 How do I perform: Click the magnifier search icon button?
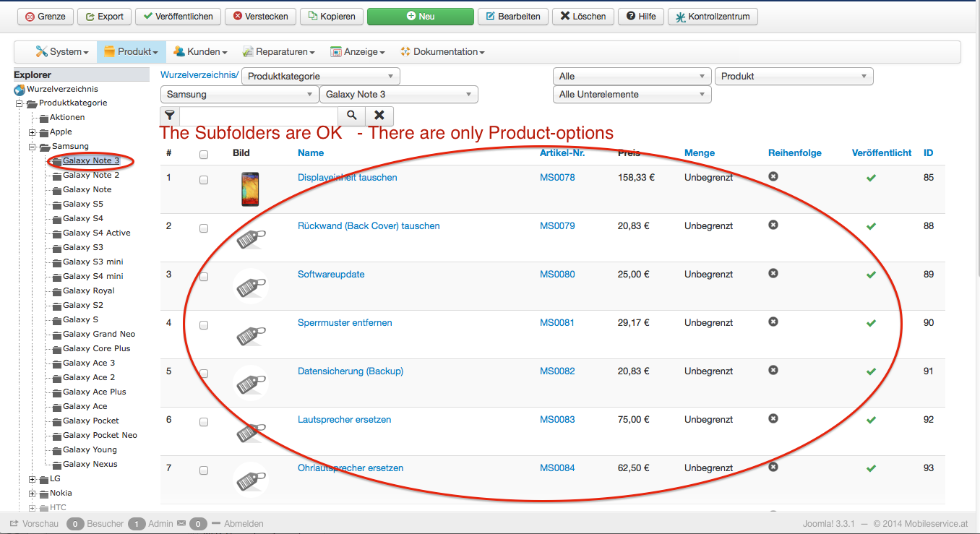352,116
